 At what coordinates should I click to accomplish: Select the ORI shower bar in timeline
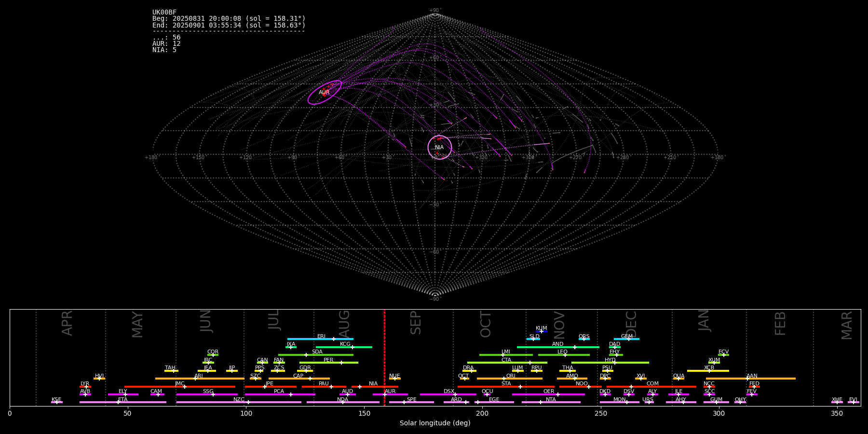(510, 379)
